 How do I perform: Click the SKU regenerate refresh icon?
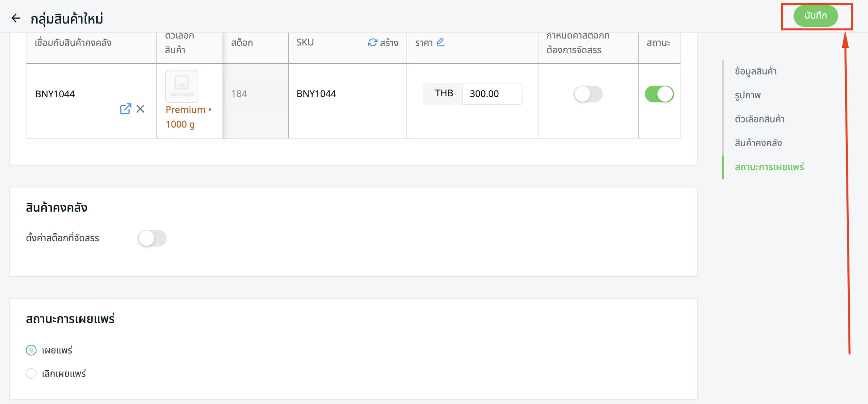372,42
